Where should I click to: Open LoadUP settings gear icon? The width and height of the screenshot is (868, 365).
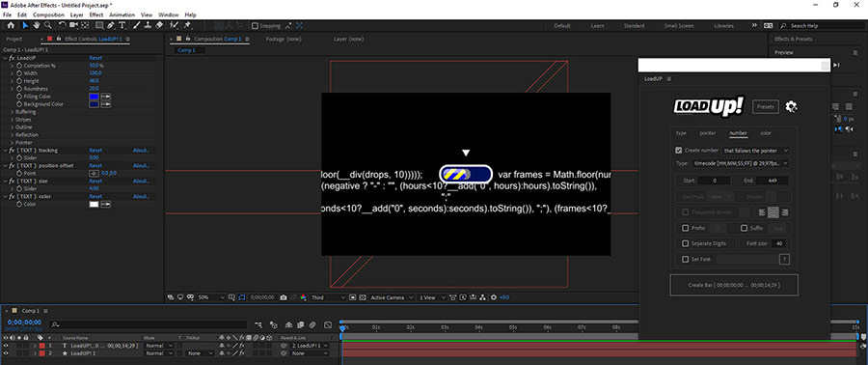point(791,107)
